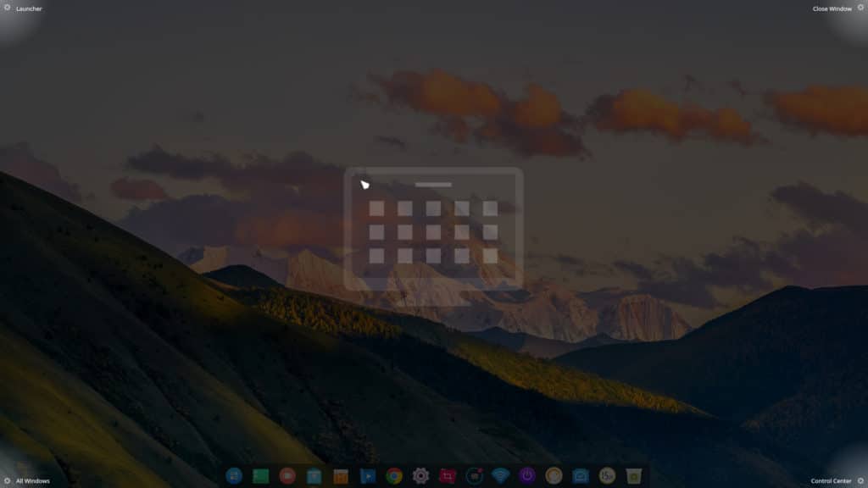This screenshot has height=488, width=868.
Task: Open settings gear beside All Windows corner
Action: point(7,481)
